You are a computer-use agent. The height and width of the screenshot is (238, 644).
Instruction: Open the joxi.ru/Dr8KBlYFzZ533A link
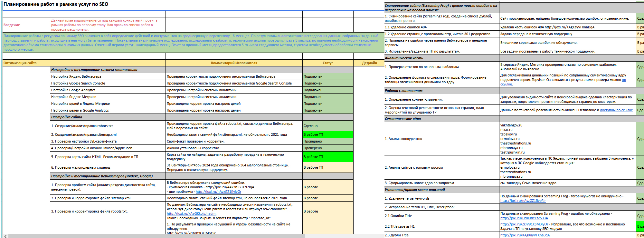(524, 218)
